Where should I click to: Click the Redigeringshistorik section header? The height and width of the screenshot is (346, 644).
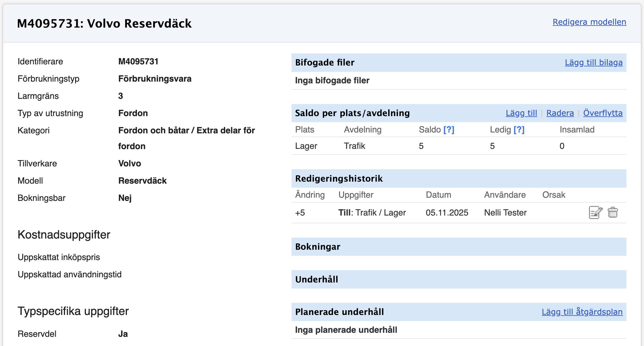pos(339,178)
